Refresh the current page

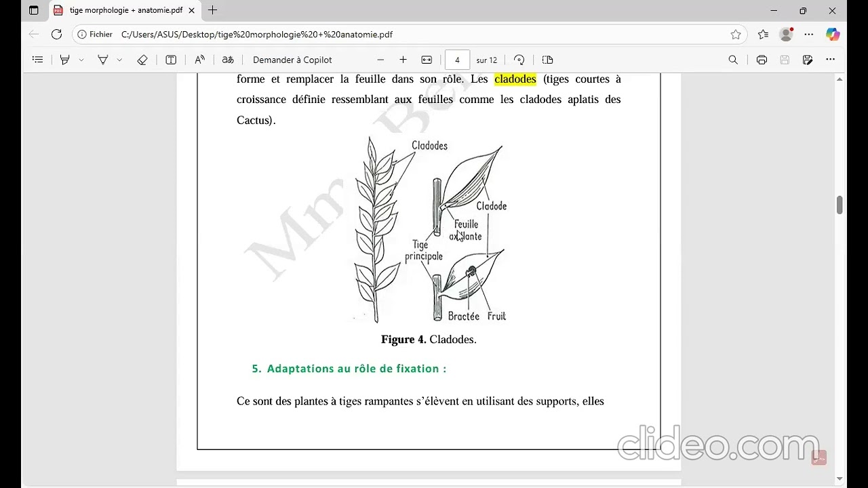point(56,34)
